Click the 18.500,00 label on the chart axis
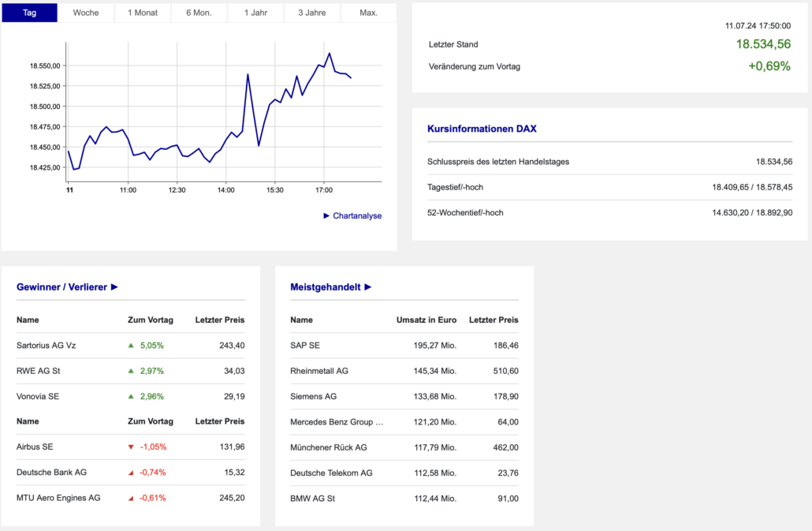 (x=45, y=107)
